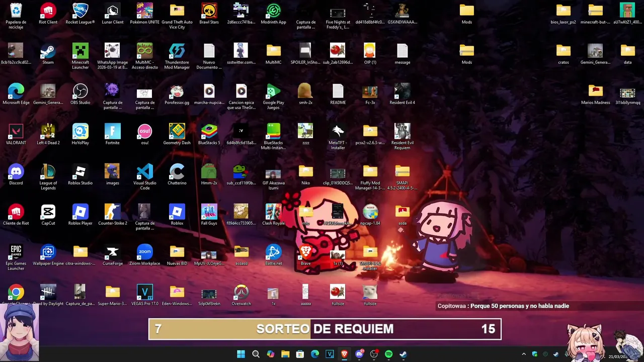Open the Modrinth App shortcut

coord(273,14)
